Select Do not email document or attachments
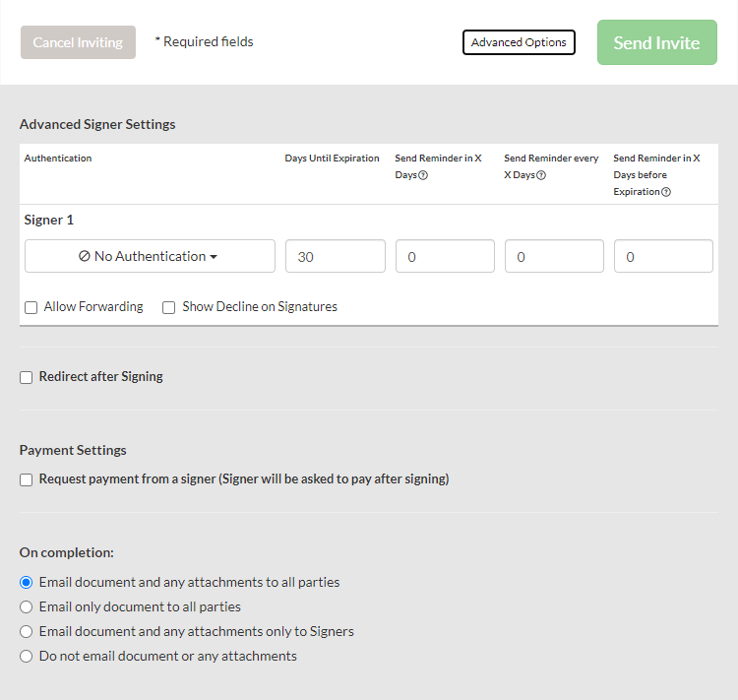Image resolution: width=738 pixels, height=700 pixels. pyautogui.click(x=27, y=656)
